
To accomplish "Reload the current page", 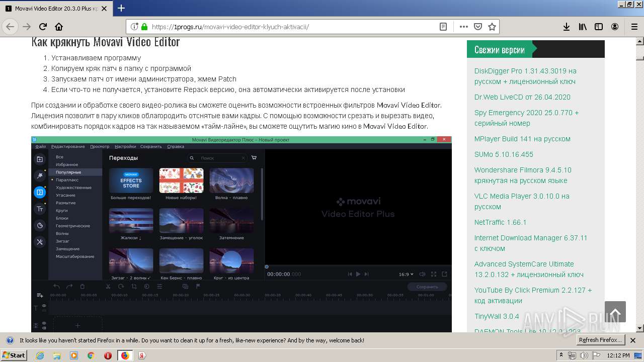I will tap(43, 27).
